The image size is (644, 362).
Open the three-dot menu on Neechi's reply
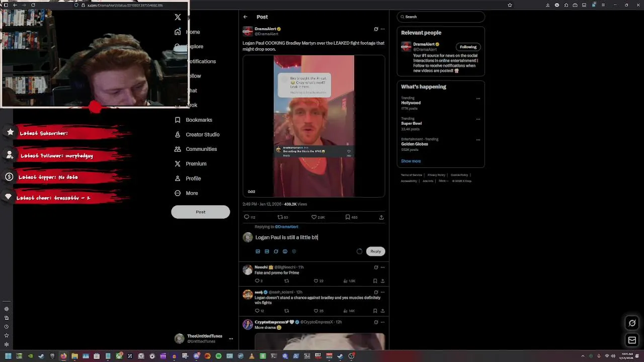383,267
